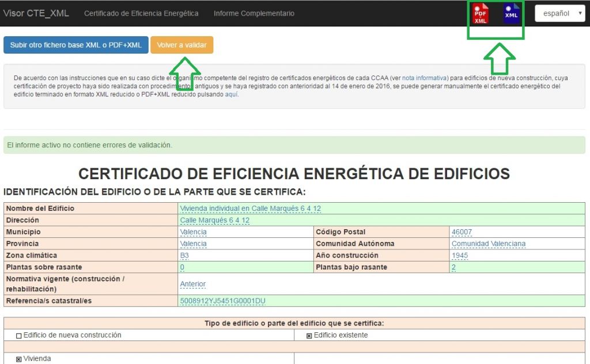This screenshot has height=364, width=590.
Task: Edit Normativa vigente value Anterior
Action: click(x=192, y=284)
